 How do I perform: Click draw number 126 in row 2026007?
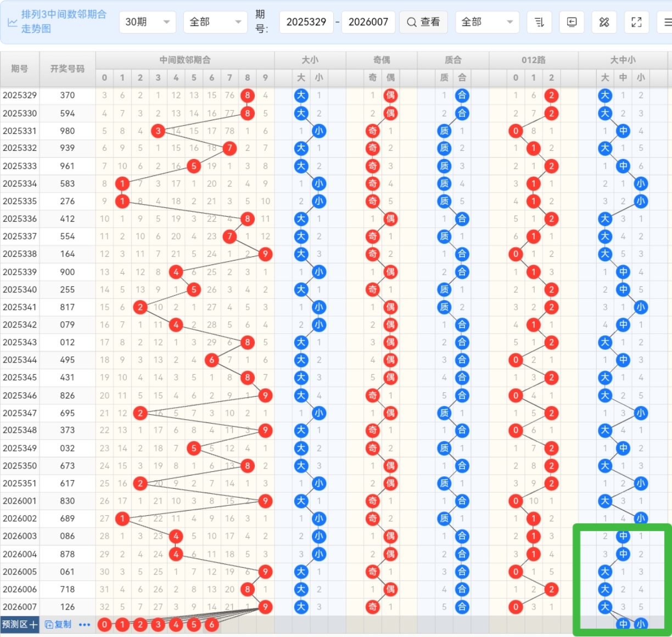[68, 607]
